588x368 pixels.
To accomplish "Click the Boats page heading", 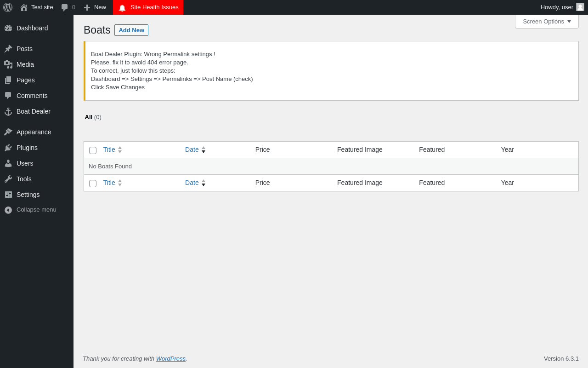I will click(x=97, y=30).
